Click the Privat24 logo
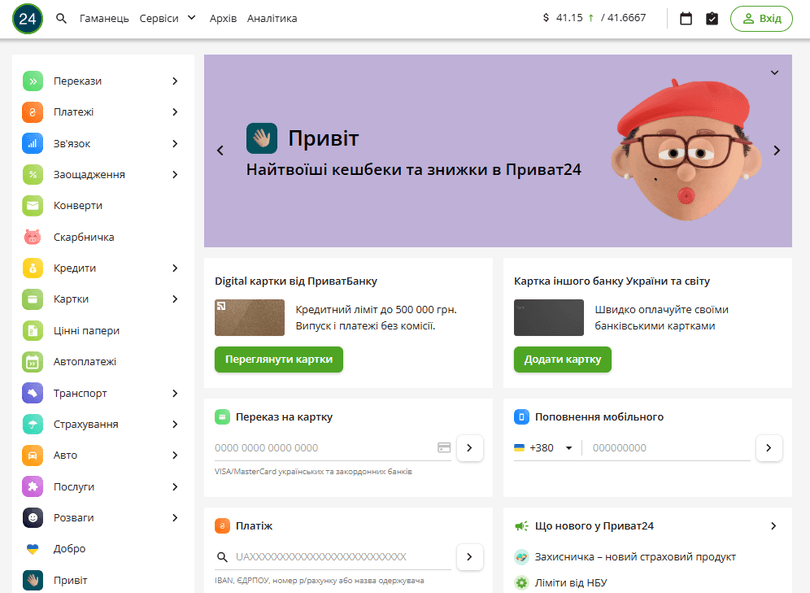Viewport: 810px width, 593px height. (x=27, y=18)
